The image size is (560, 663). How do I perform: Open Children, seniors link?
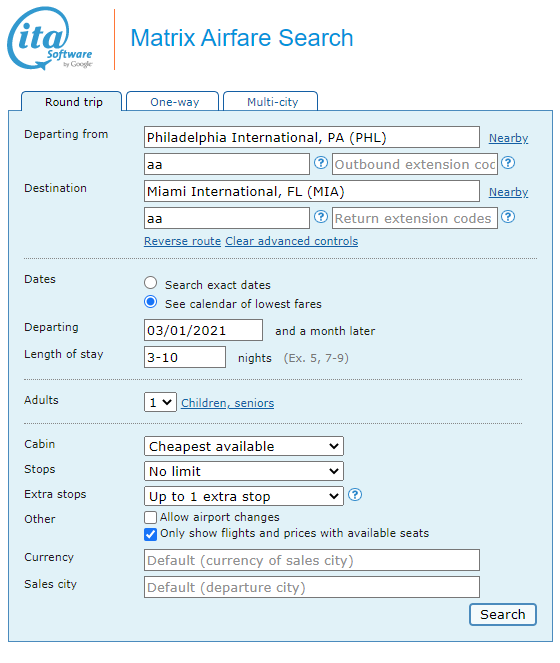tap(228, 403)
